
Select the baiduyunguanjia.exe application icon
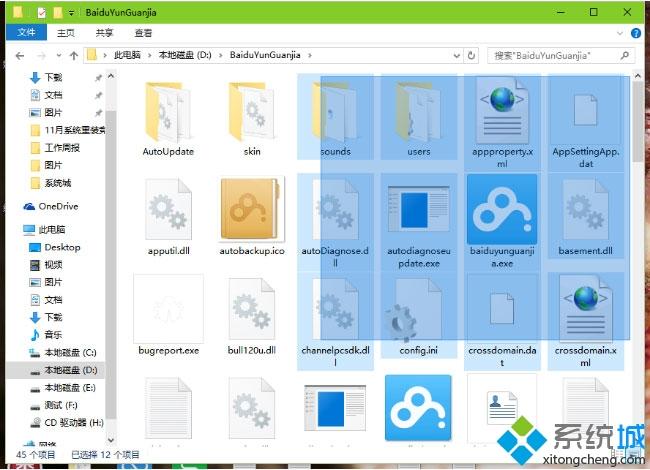tap(502, 209)
